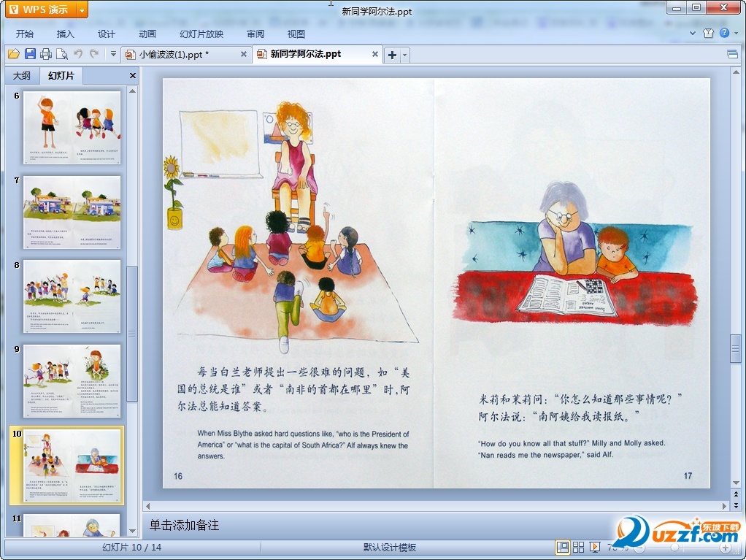This screenshot has height=560, width=746.
Task: Open help with the question mark icon
Action: [x=724, y=33]
